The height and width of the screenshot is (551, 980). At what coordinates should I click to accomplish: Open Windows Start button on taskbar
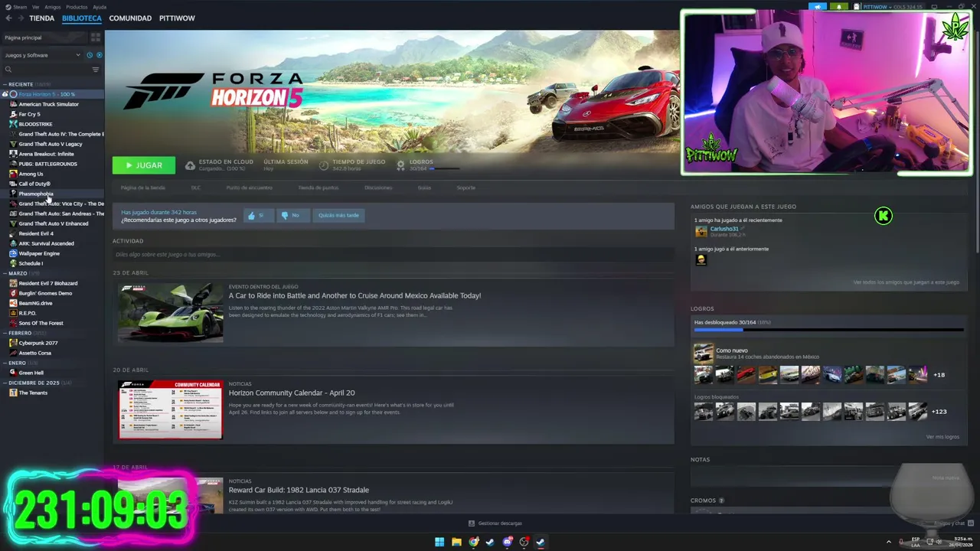439,542
